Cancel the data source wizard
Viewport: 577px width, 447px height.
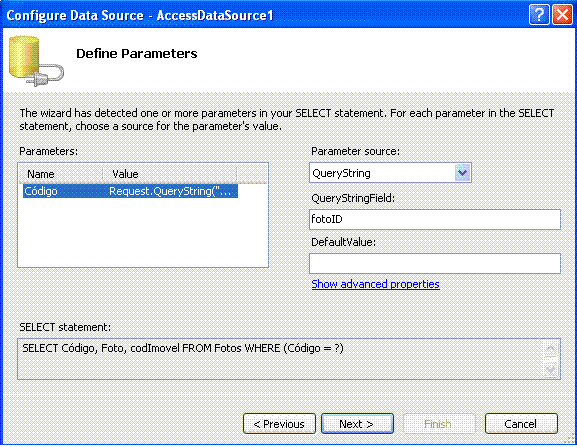point(521,424)
